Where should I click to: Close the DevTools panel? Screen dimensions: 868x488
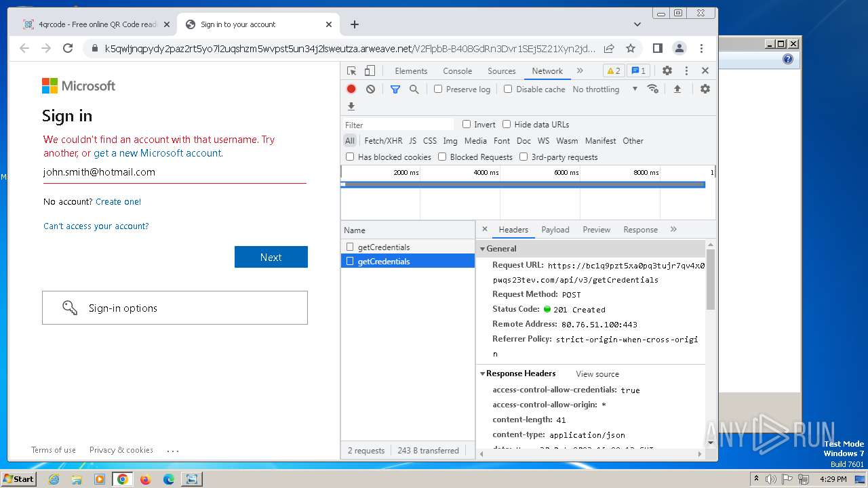705,70
